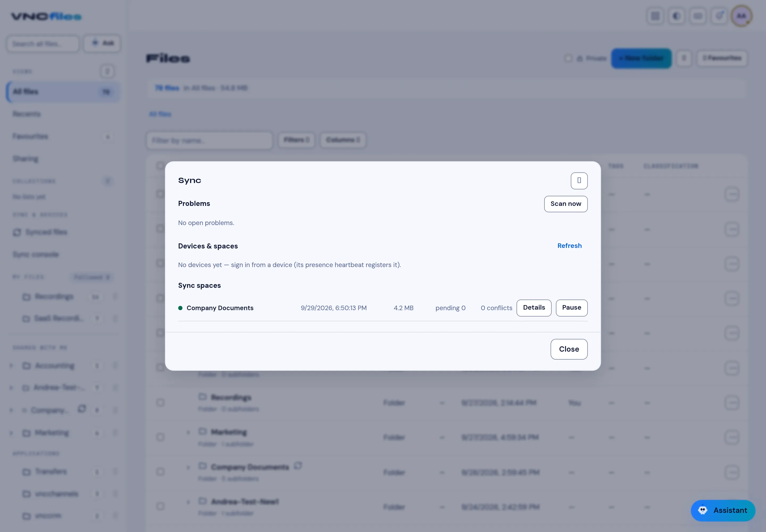Image resolution: width=766 pixels, height=532 pixels.
Task: Click the Search all files field
Action: pos(43,44)
